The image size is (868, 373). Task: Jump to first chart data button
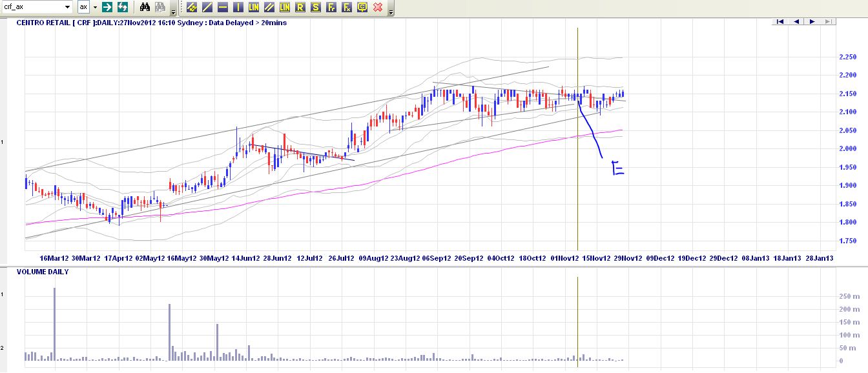point(780,21)
